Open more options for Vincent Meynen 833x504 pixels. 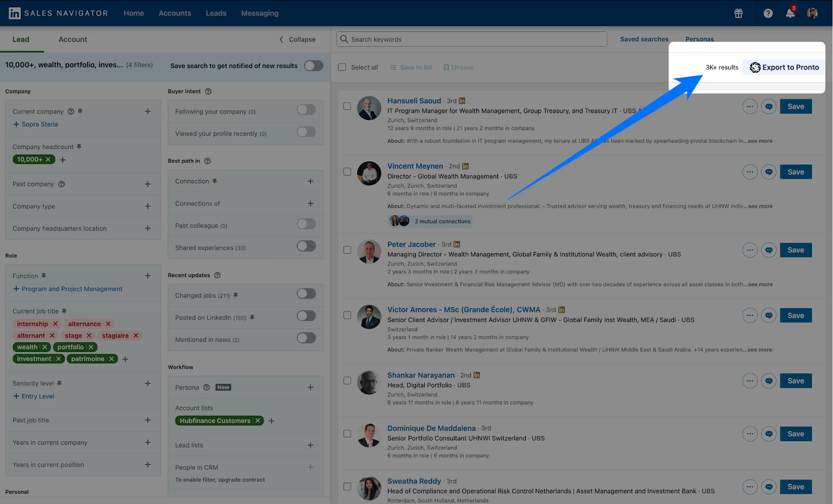[750, 172]
